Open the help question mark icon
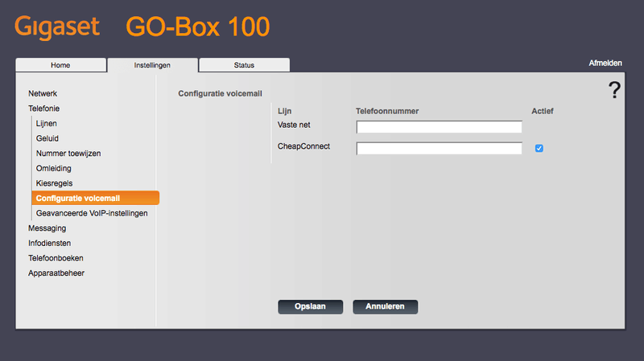The image size is (644, 361). point(614,90)
